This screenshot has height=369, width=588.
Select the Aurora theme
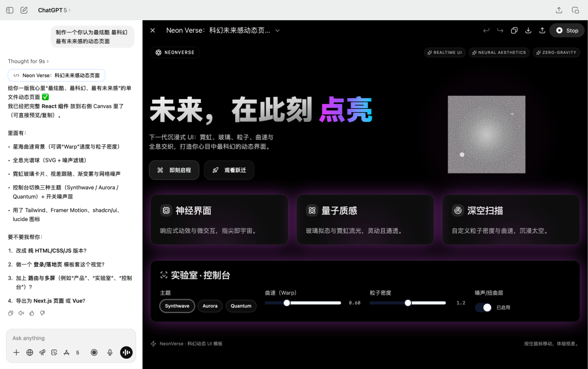point(210,306)
